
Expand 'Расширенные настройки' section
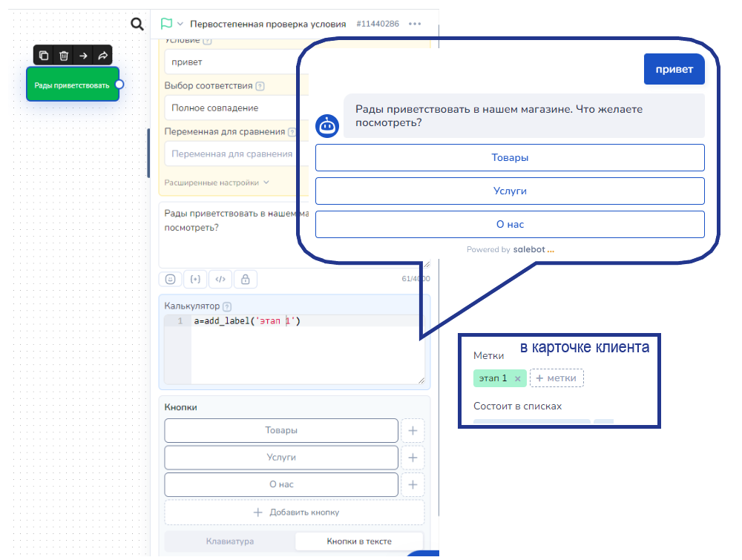click(217, 182)
